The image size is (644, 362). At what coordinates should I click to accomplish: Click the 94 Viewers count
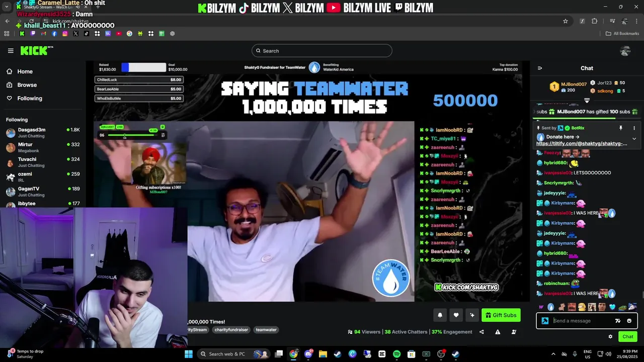point(364,332)
